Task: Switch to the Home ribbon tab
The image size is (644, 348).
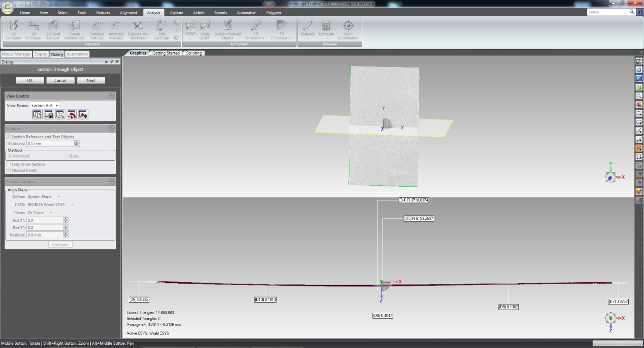Action: click(x=25, y=13)
